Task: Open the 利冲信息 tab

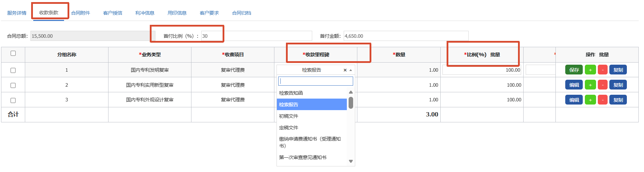Action: pyautogui.click(x=145, y=13)
